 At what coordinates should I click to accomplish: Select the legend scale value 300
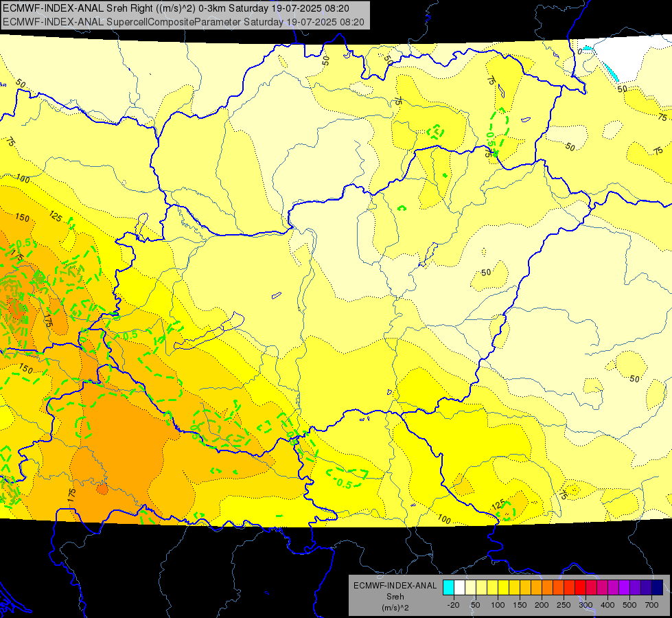(586, 605)
